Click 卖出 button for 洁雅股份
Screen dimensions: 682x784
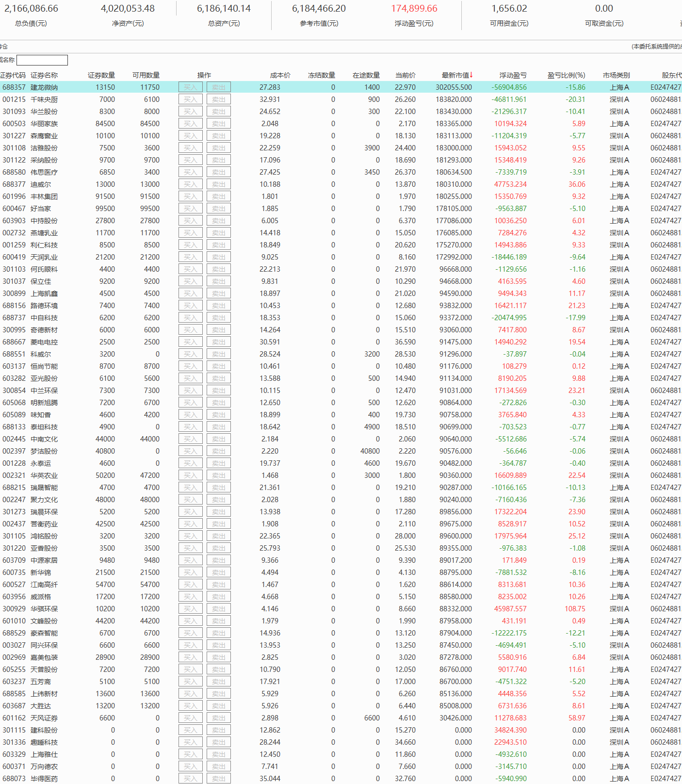click(x=219, y=148)
